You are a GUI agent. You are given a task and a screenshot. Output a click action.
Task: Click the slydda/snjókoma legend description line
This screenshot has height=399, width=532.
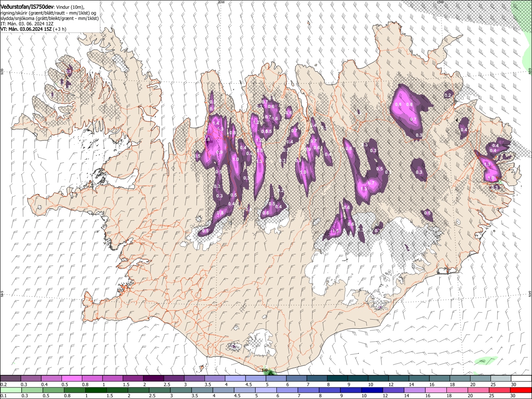49,18
